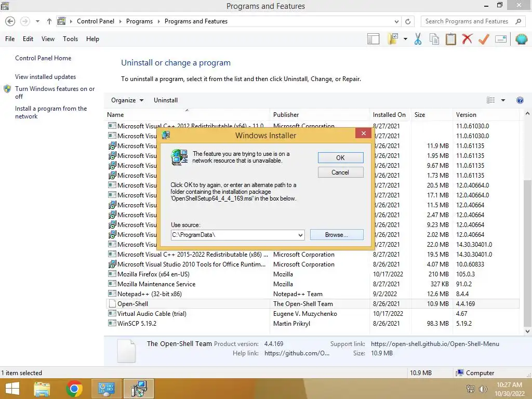Expand the folder options toolbar arrow
This screenshot has height=399, width=532.
(x=405, y=39)
